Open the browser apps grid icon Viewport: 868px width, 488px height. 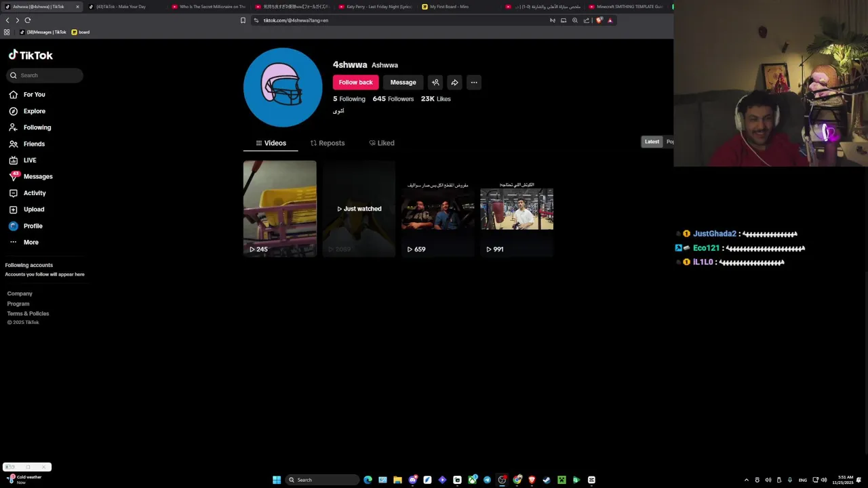click(7, 32)
